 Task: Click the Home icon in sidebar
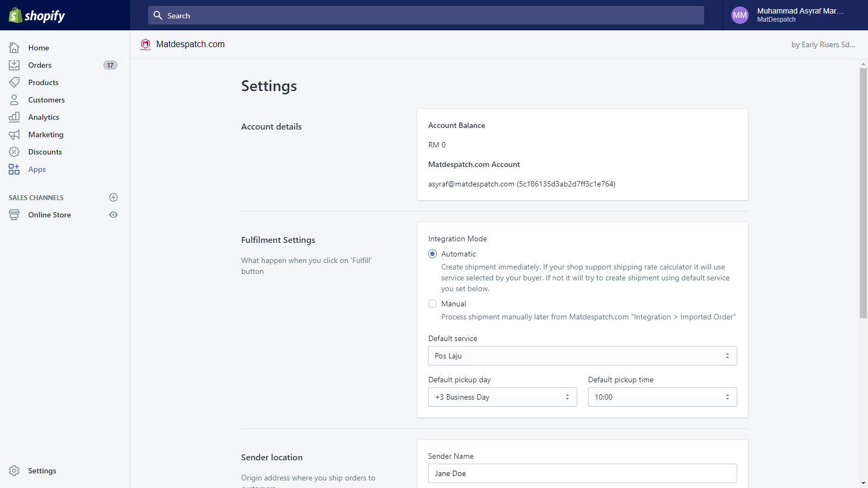tap(14, 48)
